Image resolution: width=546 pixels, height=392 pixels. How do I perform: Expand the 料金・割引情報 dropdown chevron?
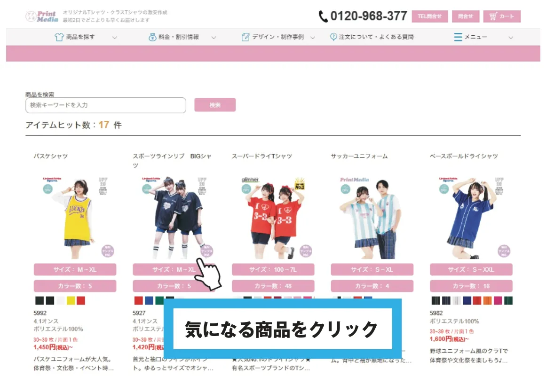pyautogui.click(x=214, y=38)
